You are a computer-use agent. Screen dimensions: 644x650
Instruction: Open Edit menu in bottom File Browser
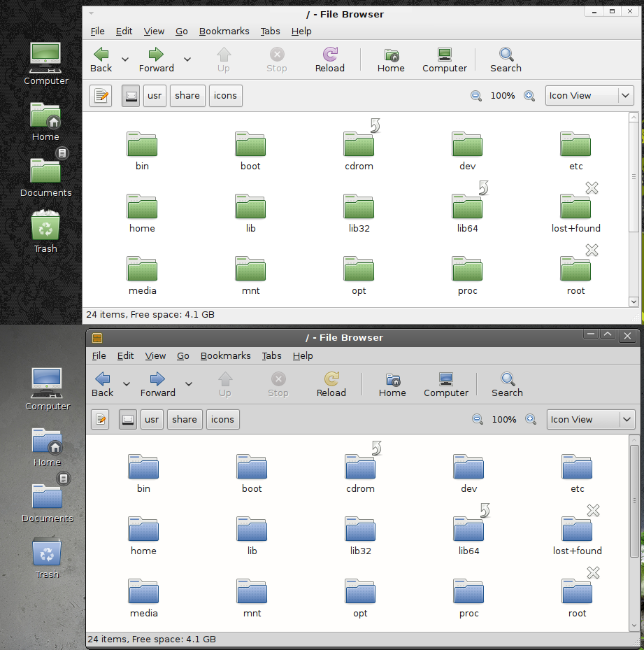click(125, 355)
